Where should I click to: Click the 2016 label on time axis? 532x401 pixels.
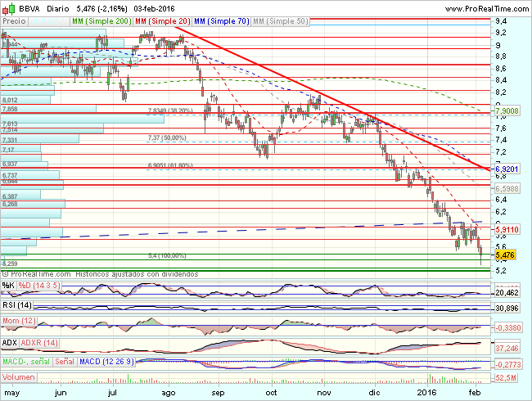(426, 393)
